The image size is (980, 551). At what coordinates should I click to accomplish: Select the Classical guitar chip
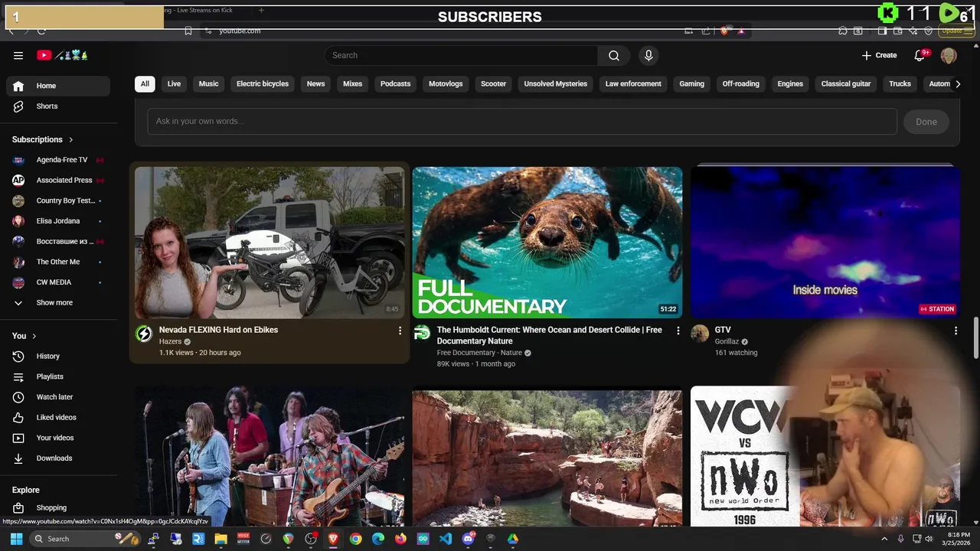coord(846,84)
